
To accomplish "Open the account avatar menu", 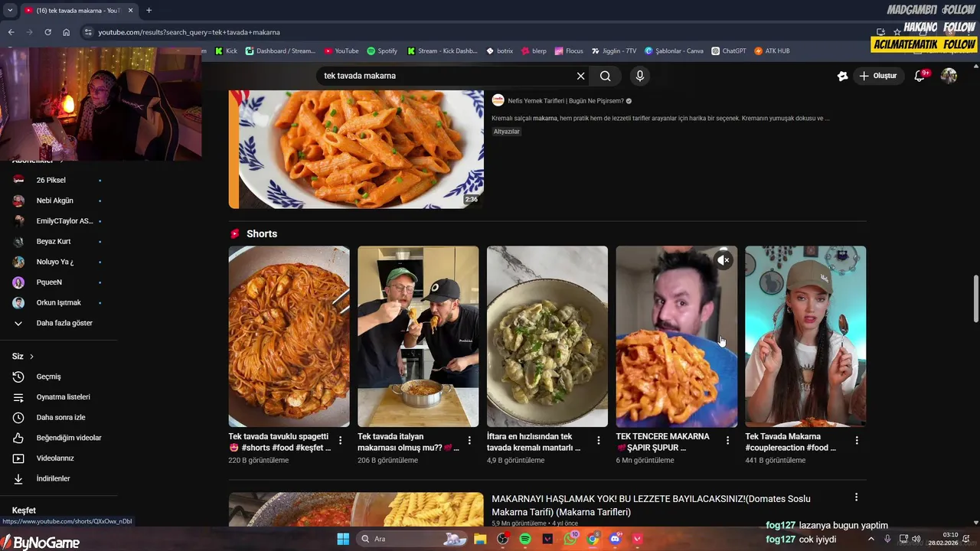I will (949, 76).
